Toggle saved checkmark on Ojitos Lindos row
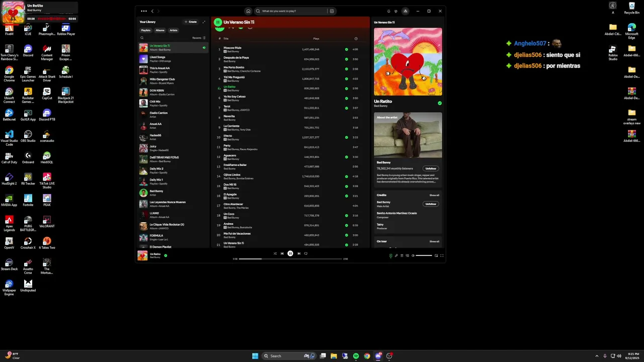This screenshot has width=644, height=362. (x=346, y=176)
